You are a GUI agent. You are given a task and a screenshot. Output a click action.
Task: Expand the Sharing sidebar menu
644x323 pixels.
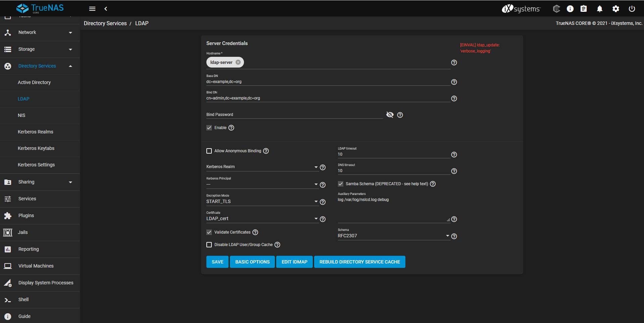[x=40, y=182]
